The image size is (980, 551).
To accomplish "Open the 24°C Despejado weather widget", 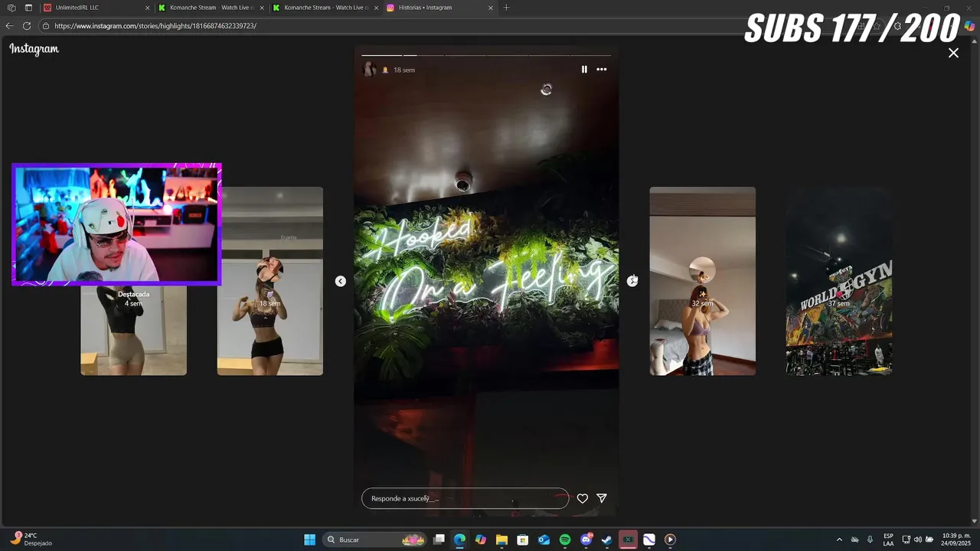I will (31, 540).
